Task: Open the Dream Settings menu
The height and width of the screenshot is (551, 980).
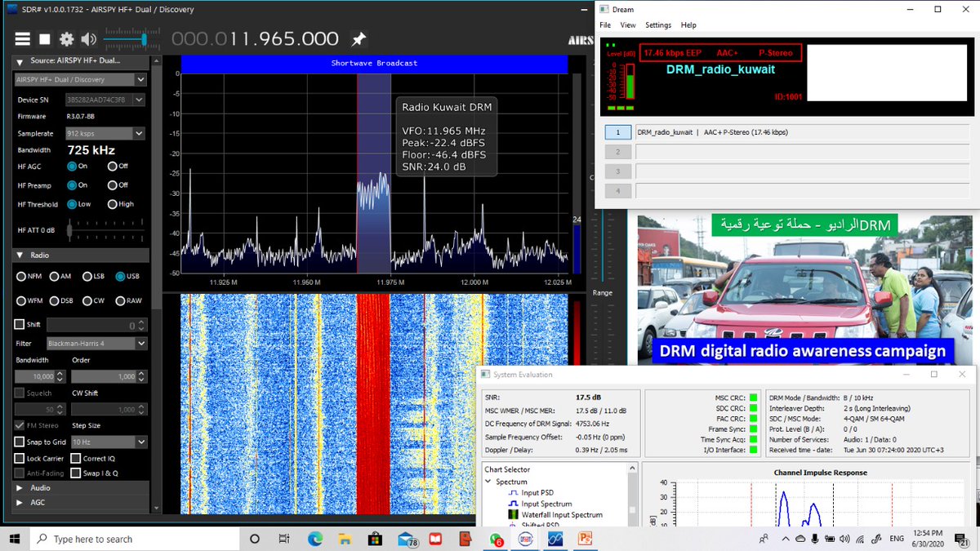Action: (658, 25)
